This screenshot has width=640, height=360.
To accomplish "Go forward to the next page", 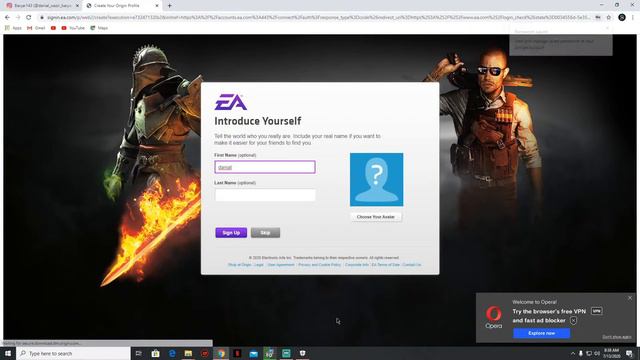I will pyautogui.click(x=18, y=18).
